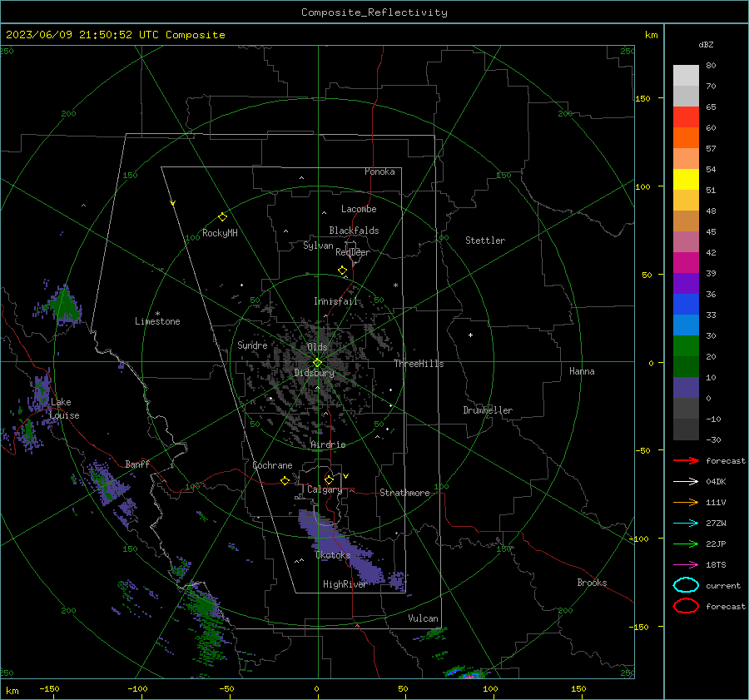749x700 pixels.
Task: Click the Vulcan city label
Action: point(424,618)
